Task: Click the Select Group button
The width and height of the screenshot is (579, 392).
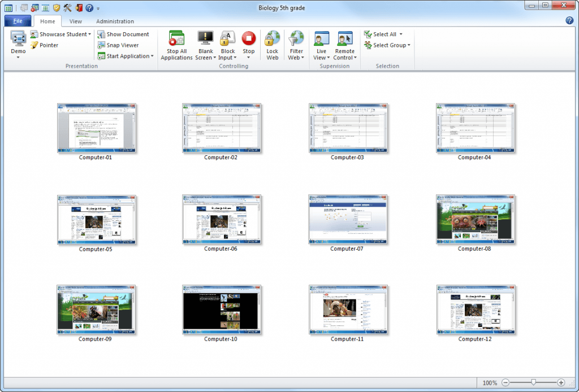Action: click(384, 45)
